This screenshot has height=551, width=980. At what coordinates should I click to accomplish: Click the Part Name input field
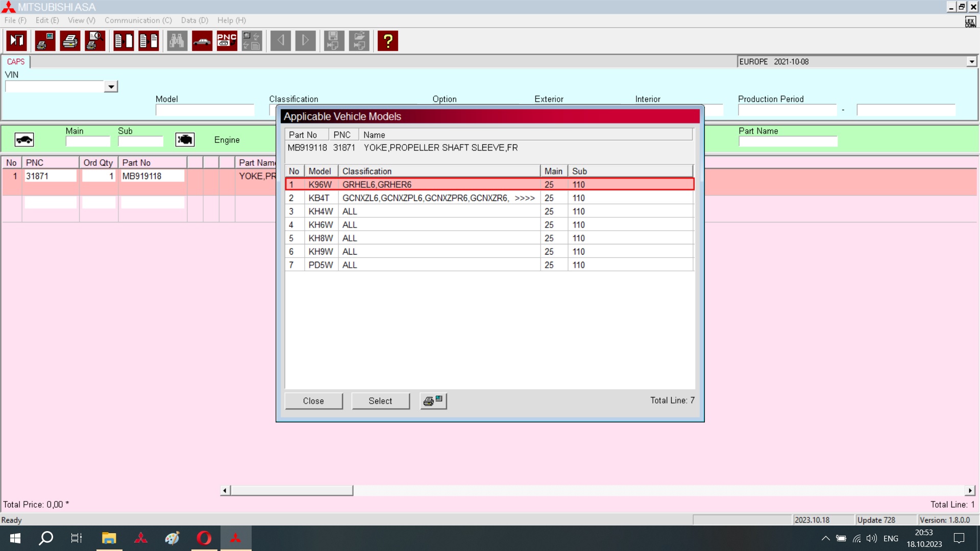[x=788, y=141]
